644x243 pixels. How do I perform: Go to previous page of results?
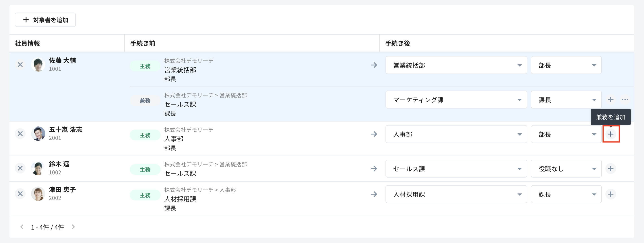pyautogui.click(x=22, y=227)
